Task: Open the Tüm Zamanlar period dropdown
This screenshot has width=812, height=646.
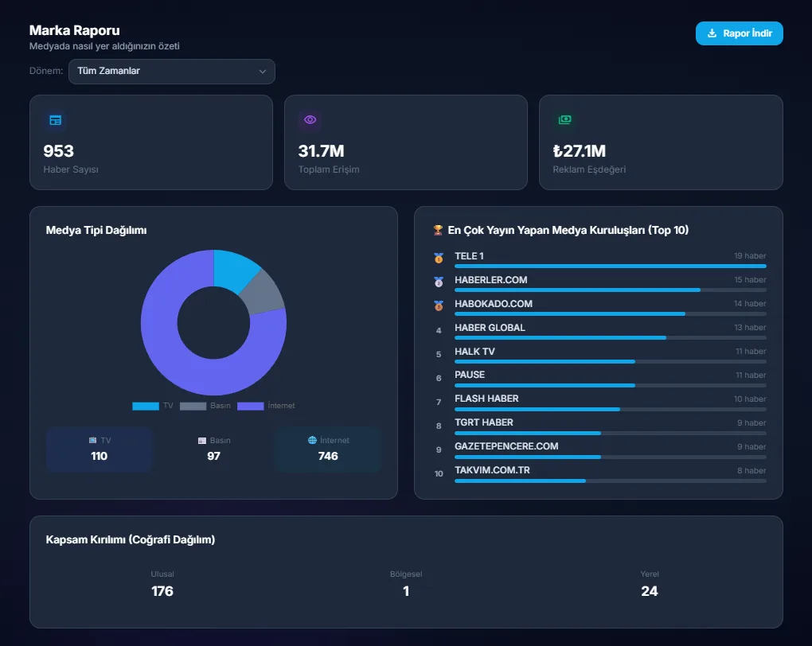Action: click(x=171, y=72)
